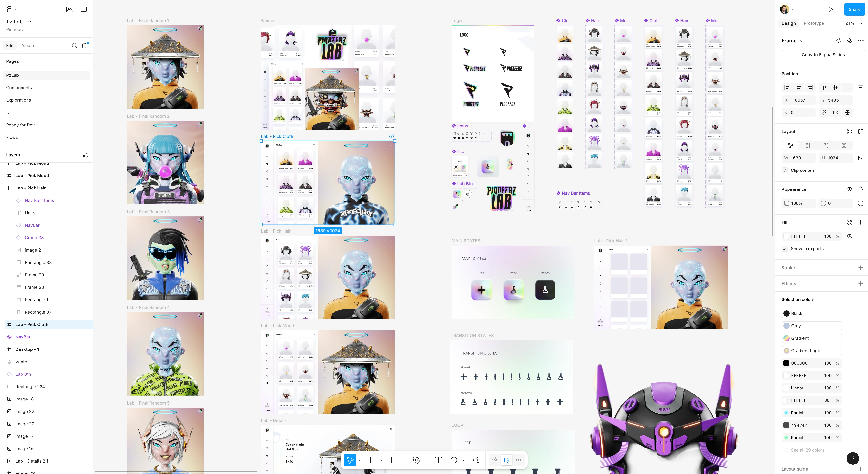Viewport: 868px width, 474px height.
Task: Toggle the Clip content checkbox
Action: click(x=785, y=170)
